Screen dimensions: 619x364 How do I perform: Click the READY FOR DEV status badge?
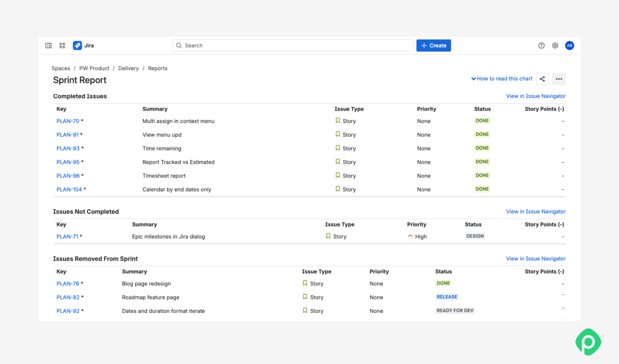click(x=455, y=311)
